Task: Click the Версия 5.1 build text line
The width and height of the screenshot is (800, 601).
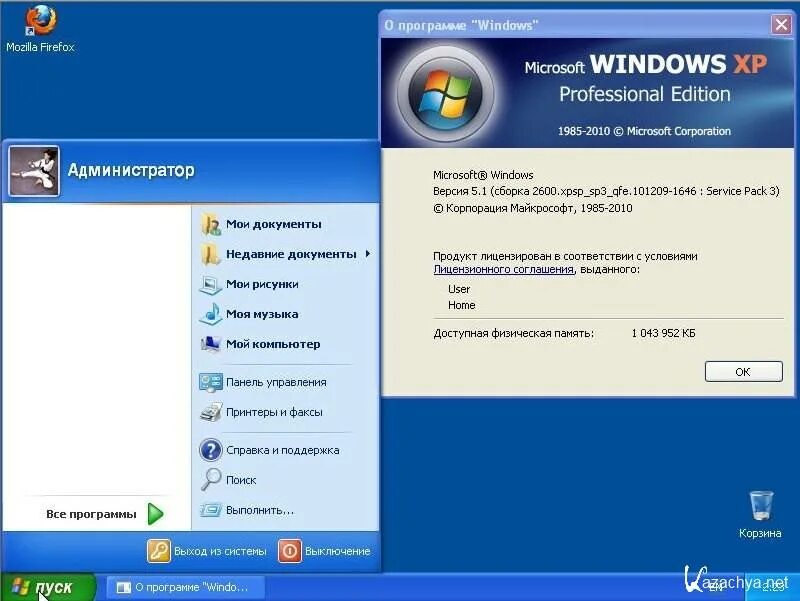Action: click(x=606, y=191)
